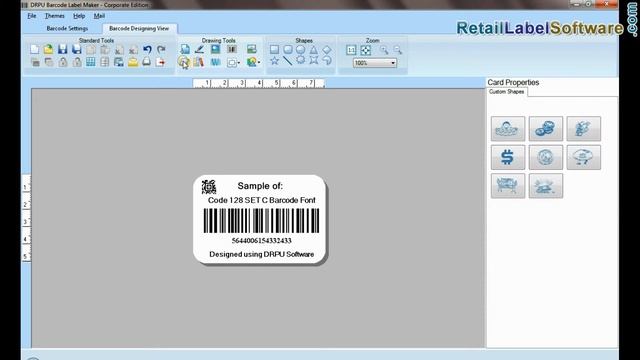The image size is (640, 360).
Task: Select the 'Sample of:' text on label
Action: [260, 186]
